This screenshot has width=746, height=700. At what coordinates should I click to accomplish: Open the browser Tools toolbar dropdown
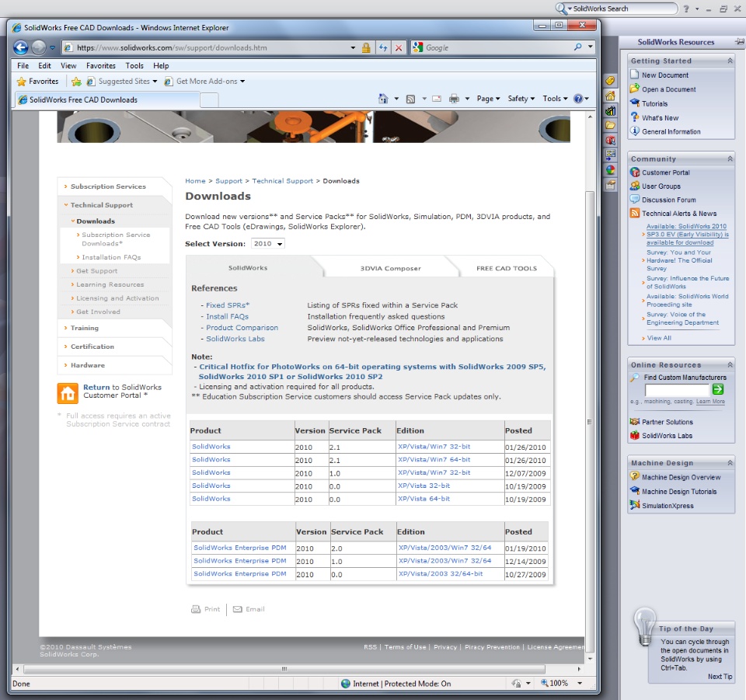click(555, 99)
